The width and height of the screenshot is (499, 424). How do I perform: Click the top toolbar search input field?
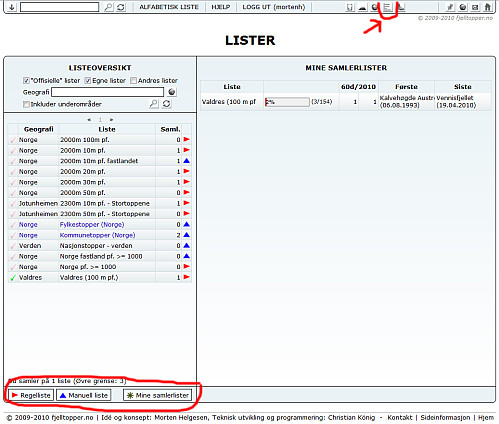coord(59,7)
